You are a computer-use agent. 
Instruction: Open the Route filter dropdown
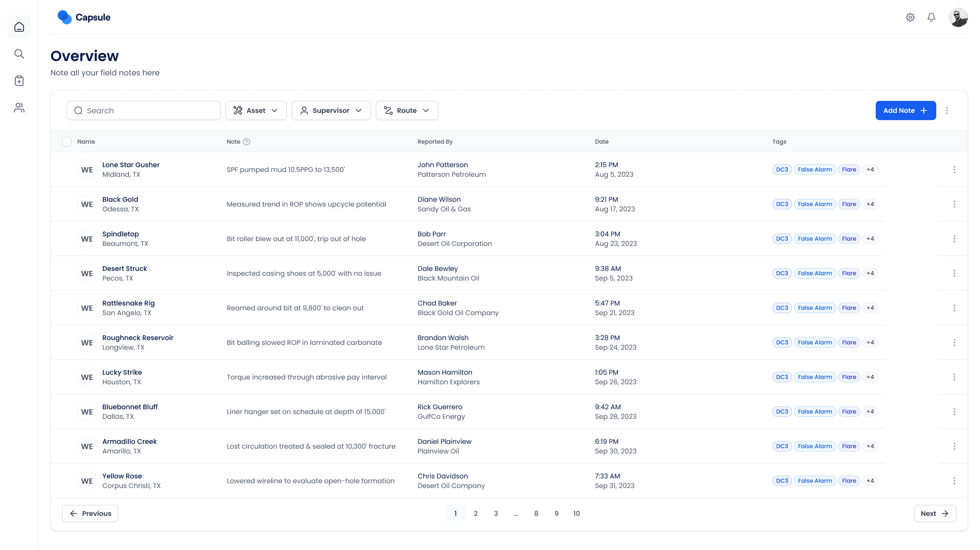tap(407, 110)
